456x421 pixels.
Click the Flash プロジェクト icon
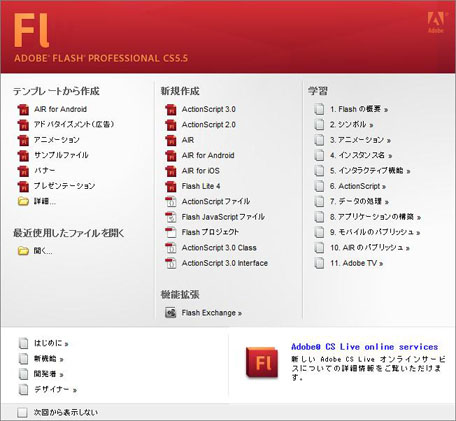pyautogui.click(x=171, y=232)
